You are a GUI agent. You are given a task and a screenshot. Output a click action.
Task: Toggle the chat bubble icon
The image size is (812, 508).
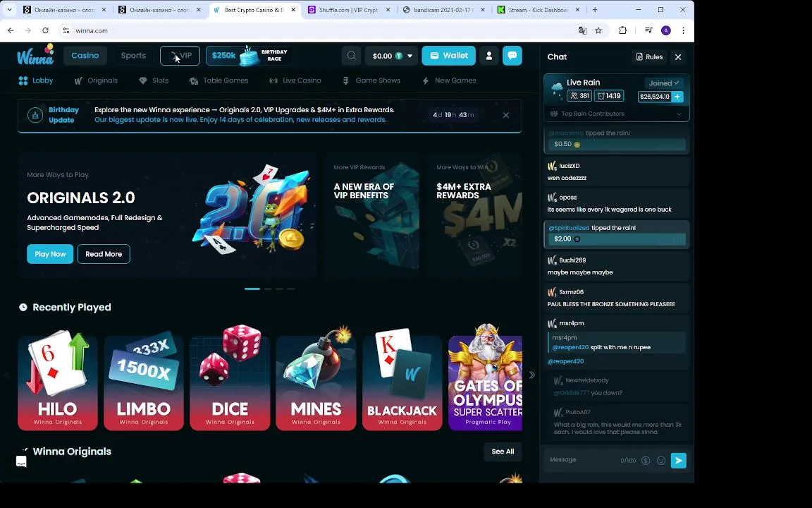512,56
